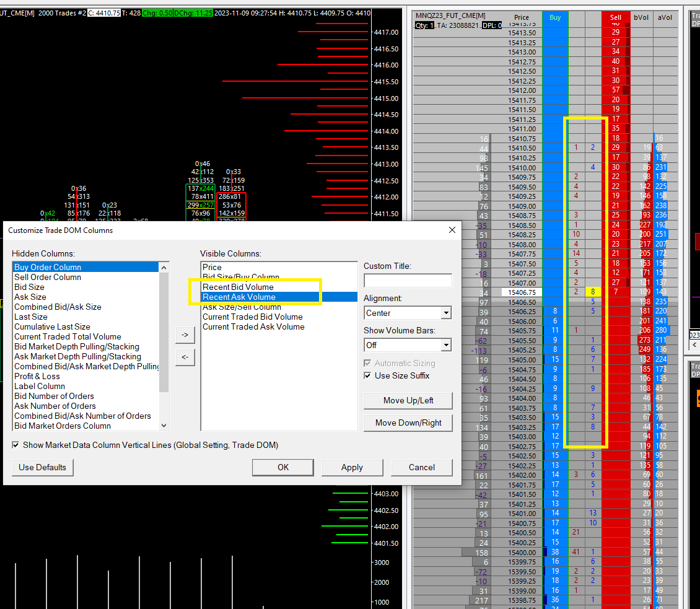Image resolution: width=700 pixels, height=609 pixels.
Task: Click the red Sell column header
Action: [x=615, y=17]
